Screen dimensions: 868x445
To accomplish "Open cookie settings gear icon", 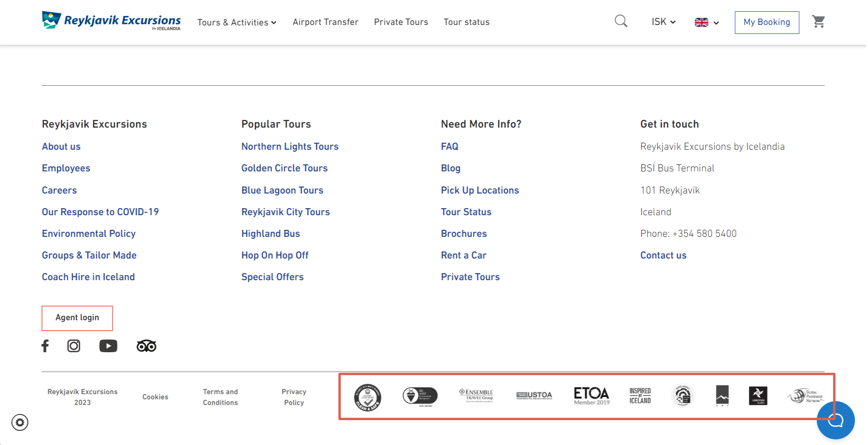I will [20, 422].
